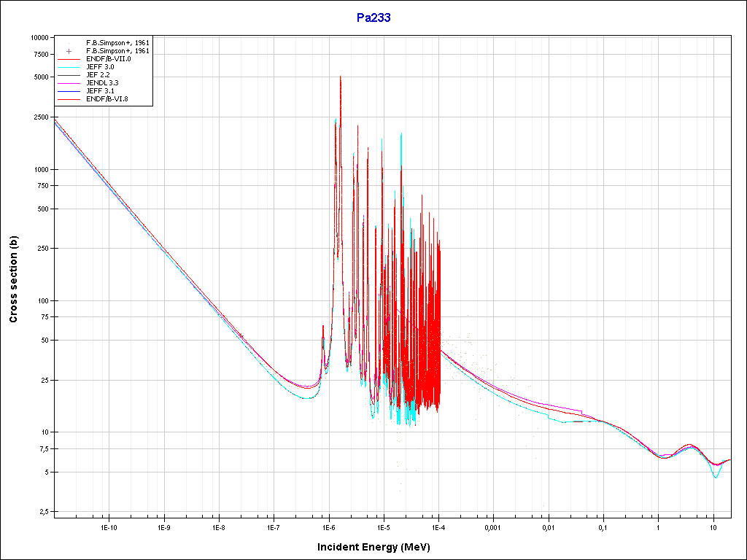This screenshot has height=560, width=747.
Task: Select the JEF 2.2 legend label
Action: click(98, 75)
